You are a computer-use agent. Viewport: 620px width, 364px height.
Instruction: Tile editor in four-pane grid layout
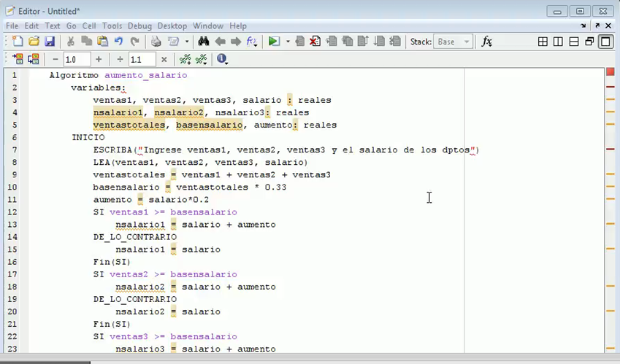click(543, 42)
